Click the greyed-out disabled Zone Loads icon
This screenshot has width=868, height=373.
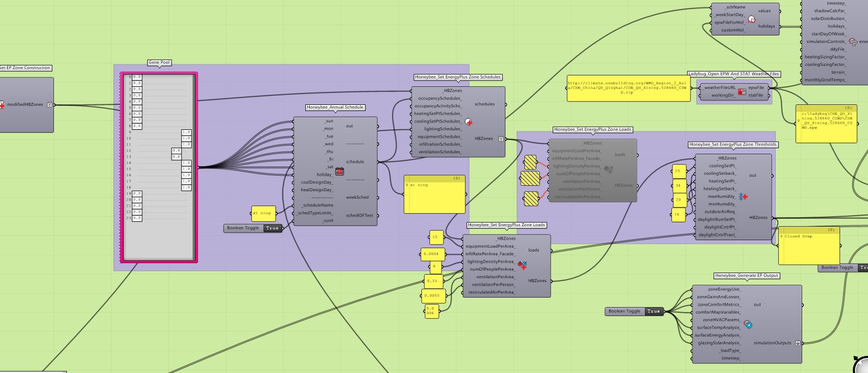609,170
